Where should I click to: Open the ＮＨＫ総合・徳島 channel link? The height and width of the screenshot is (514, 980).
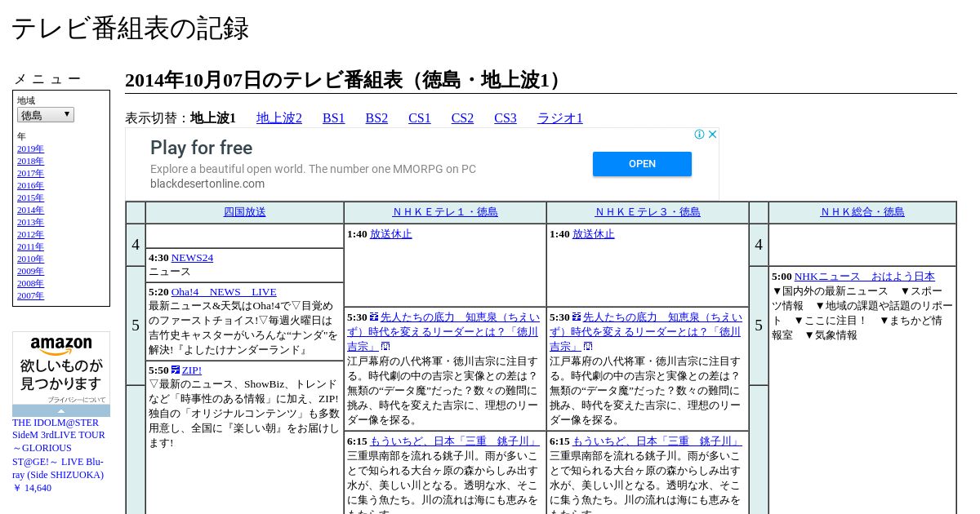(862, 212)
